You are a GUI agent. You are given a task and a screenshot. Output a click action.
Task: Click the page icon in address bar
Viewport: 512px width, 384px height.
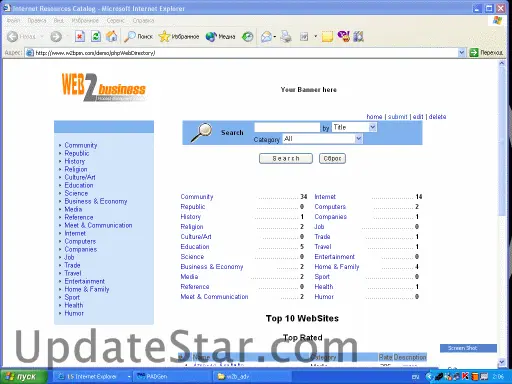pyautogui.click(x=30, y=53)
